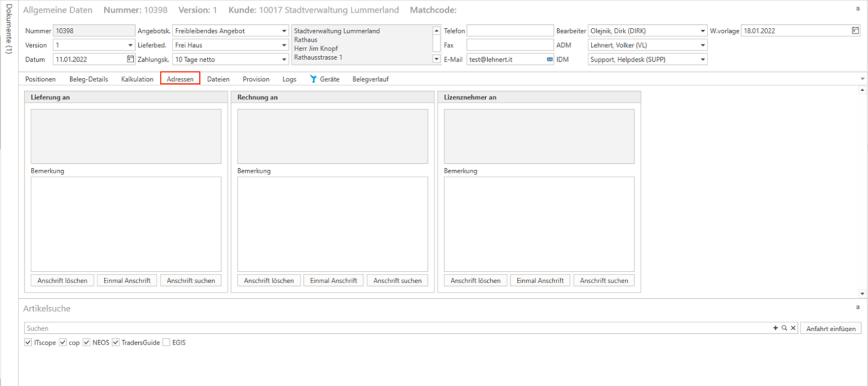Viewport: 868px width, 386px height.
Task: Expand the Lieferbed. dropdown
Action: tap(284, 45)
